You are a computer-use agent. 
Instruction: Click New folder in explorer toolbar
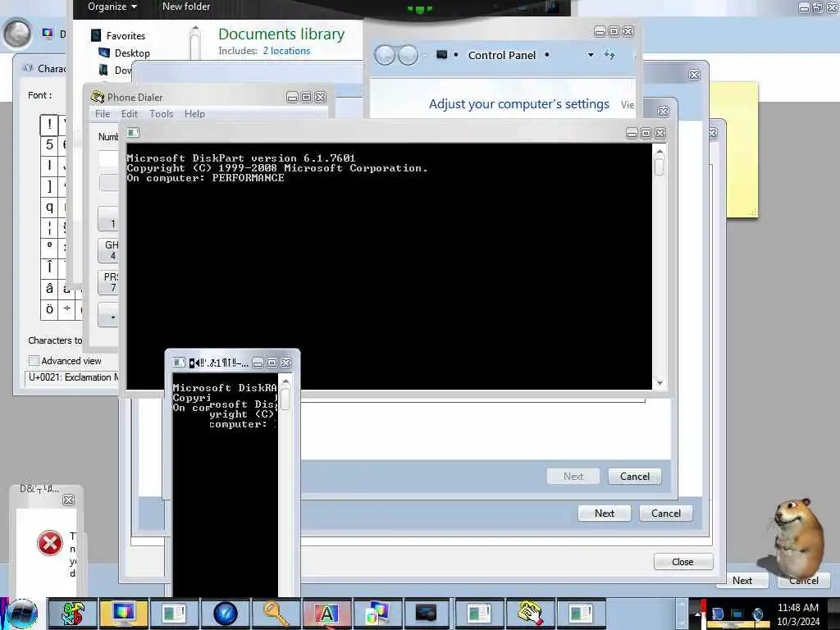tap(186, 7)
